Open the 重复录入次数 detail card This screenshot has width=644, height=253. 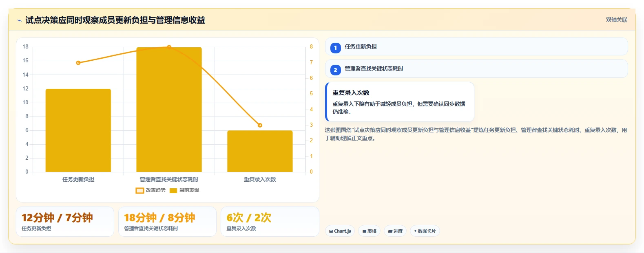[400, 102]
